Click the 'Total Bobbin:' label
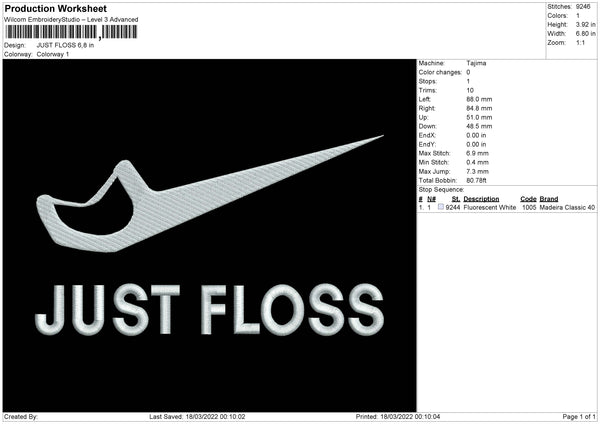 pyautogui.click(x=438, y=181)
